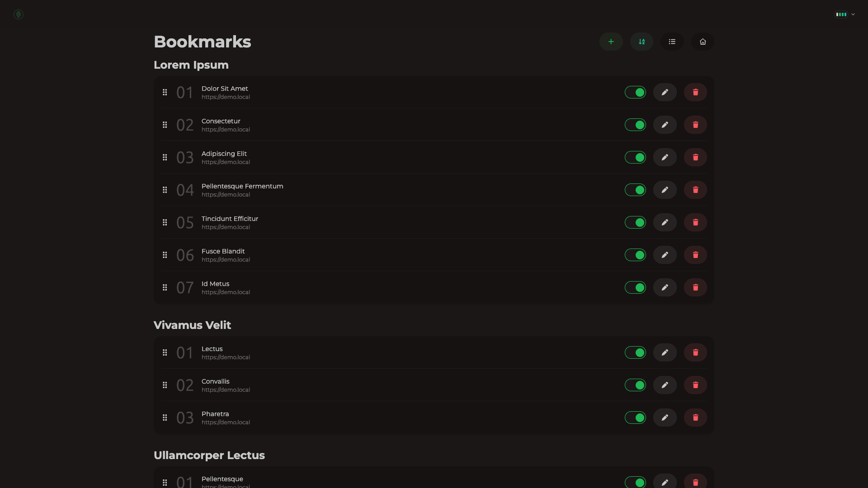
Task: Click the Vivamus Velit category heading
Action: coord(193,325)
